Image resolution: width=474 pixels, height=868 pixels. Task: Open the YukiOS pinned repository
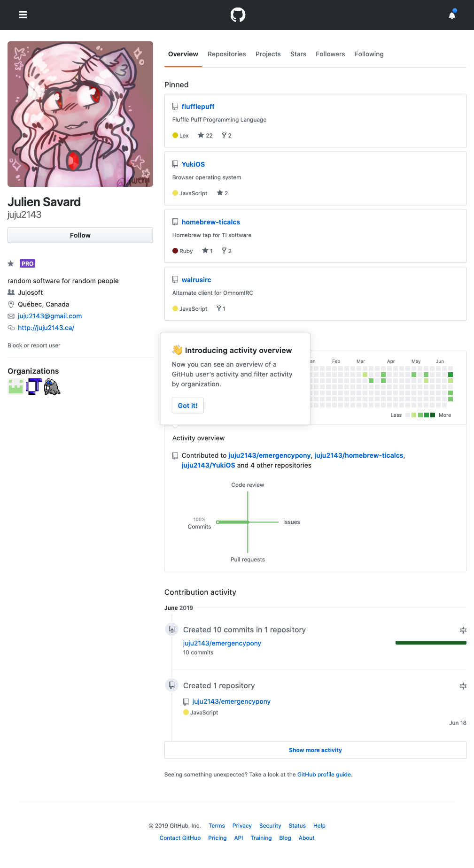pyautogui.click(x=193, y=164)
